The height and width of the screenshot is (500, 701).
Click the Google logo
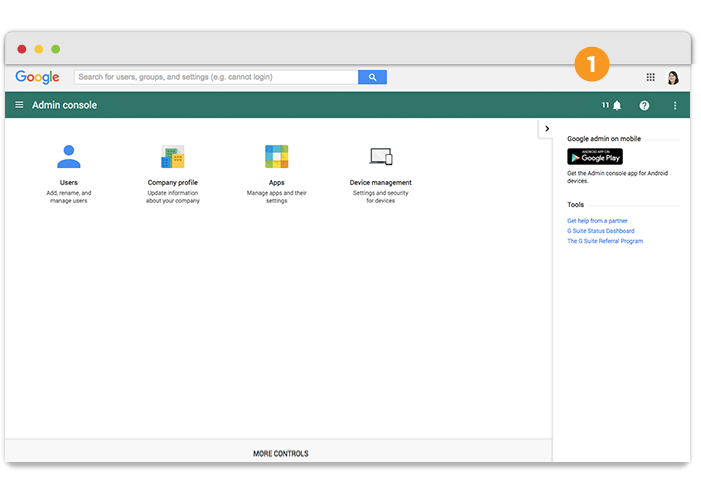click(37, 77)
